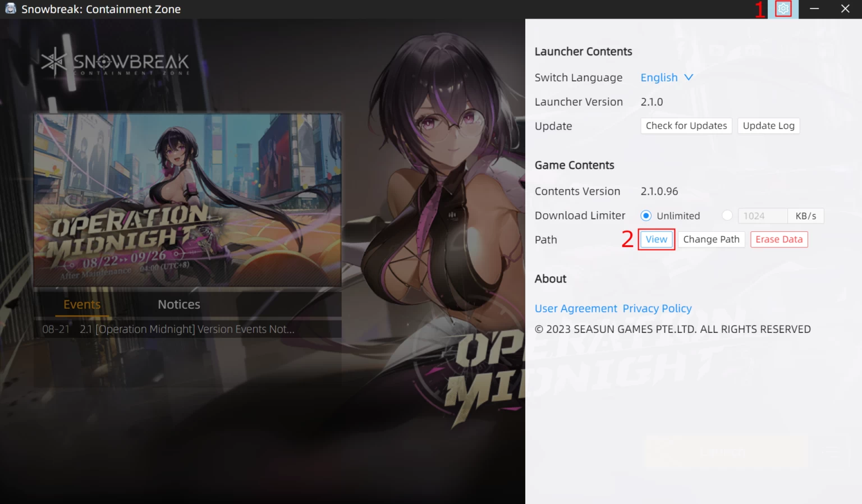Click the 1024 download speed input field

(x=762, y=216)
